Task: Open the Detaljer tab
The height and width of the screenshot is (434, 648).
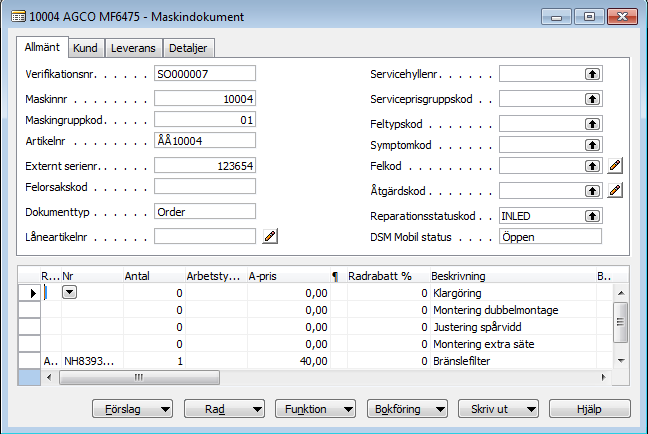Action: tap(188, 48)
